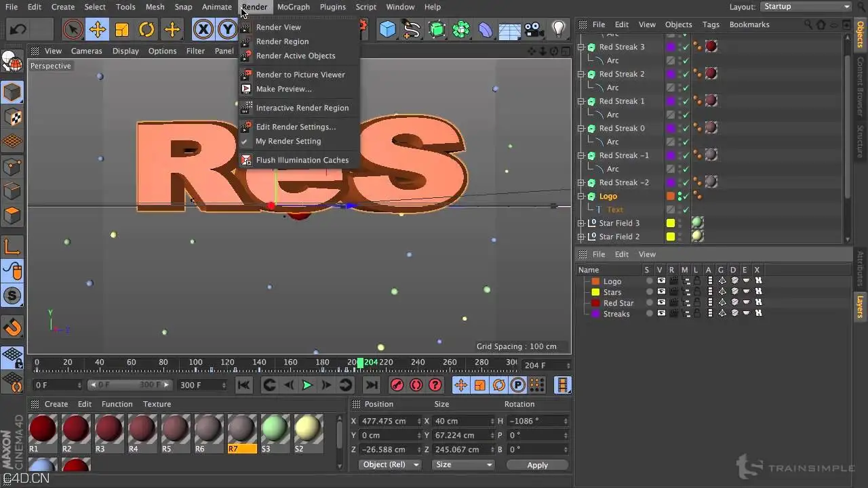Viewport: 868px width, 488px height.
Task: Play the animation forwards
Action: click(x=307, y=385)
